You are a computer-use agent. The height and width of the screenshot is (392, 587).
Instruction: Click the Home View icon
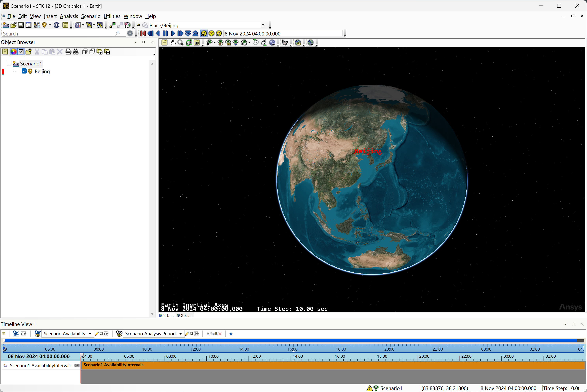[x=220, y=43]
